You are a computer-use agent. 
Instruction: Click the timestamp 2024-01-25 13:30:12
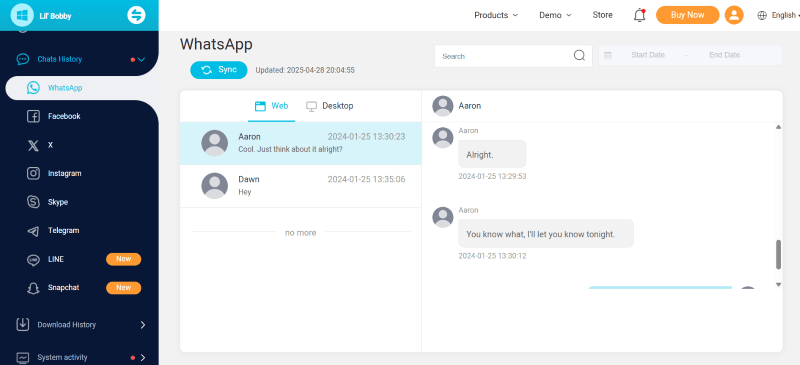click(492, 256)
